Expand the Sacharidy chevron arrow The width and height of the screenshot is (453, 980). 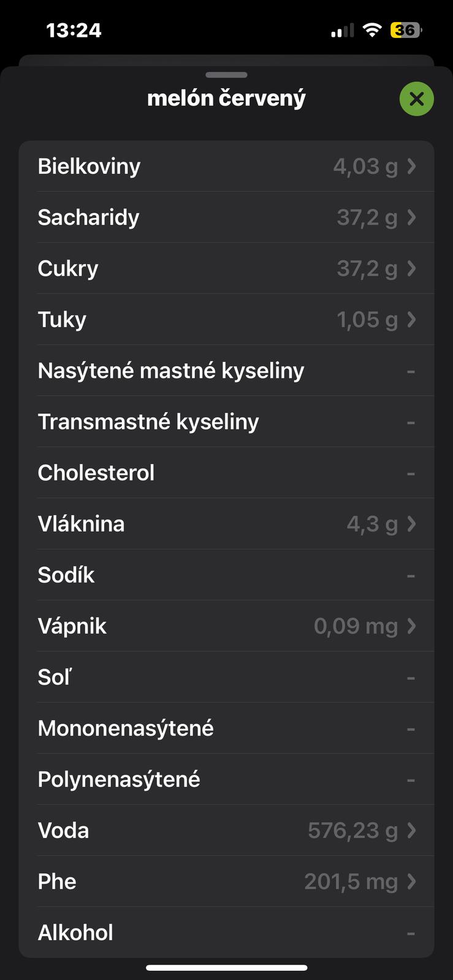point(412,217)
